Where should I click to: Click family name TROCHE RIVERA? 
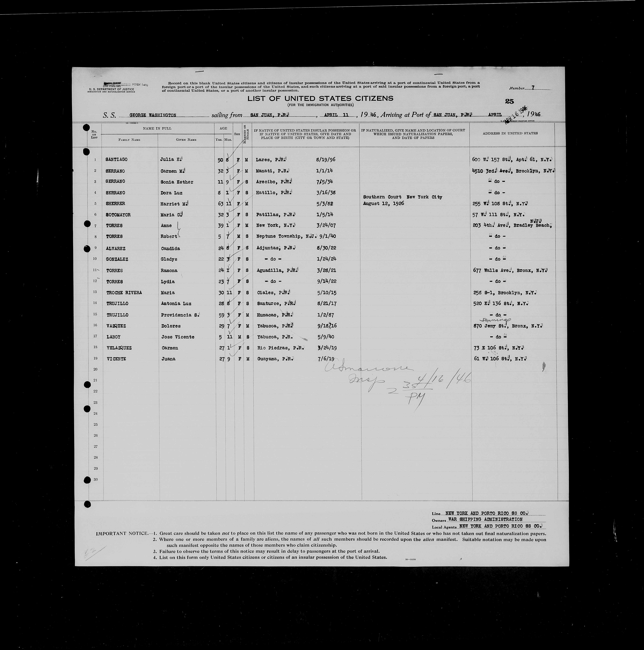pyautogui.click(x=124, y=293)
